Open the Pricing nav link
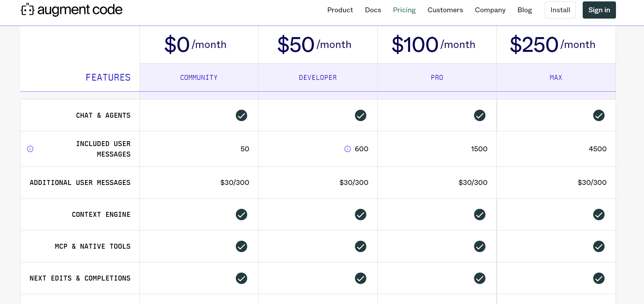644x304 pixels. coord(404,10)
